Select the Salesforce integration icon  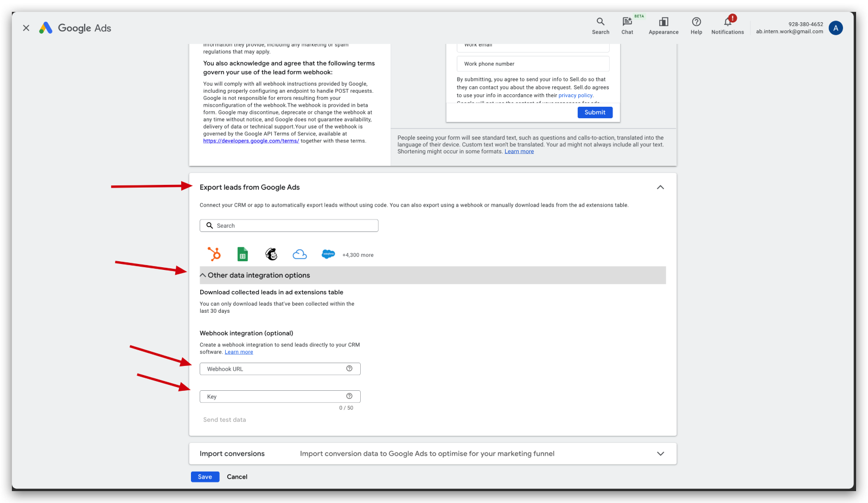(x=328, y=254)
